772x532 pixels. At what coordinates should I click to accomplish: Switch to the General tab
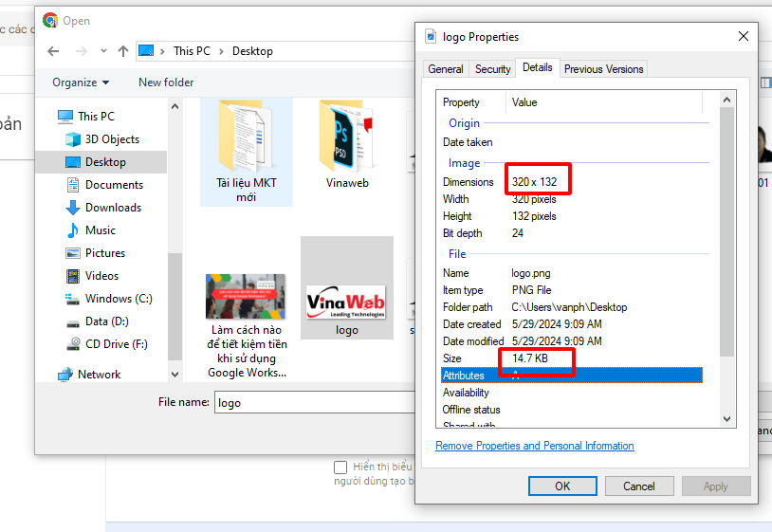tap(446, 69)
